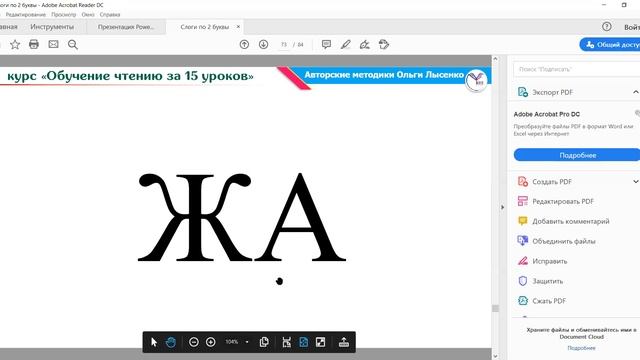Add a comment with speech bubble tool
The width and height of the screenshot is (640, 360).
click(x=326, y=44)
